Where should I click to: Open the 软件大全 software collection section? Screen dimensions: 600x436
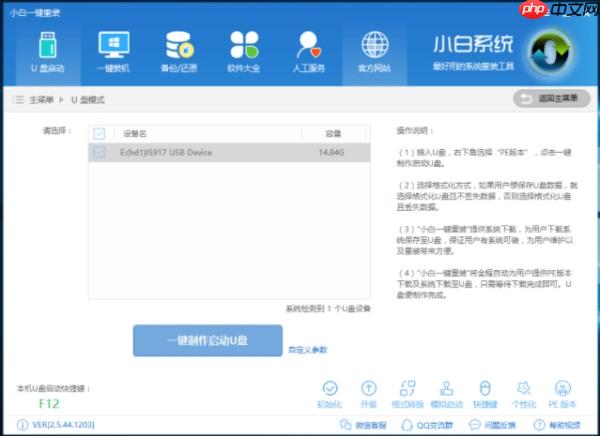(244, 52)
